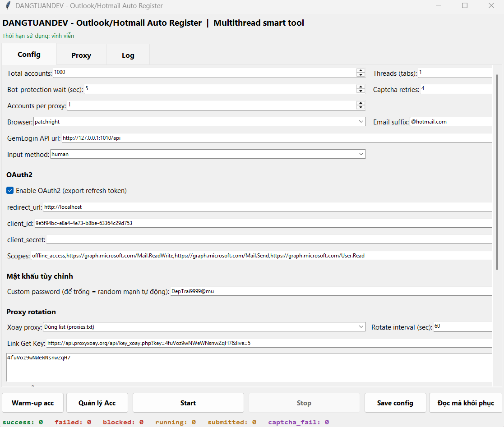The image size is (504, 427).
Task: Edit the Rotate interval (sec) field
Action: pyautogui.click(x=463, y=327)
